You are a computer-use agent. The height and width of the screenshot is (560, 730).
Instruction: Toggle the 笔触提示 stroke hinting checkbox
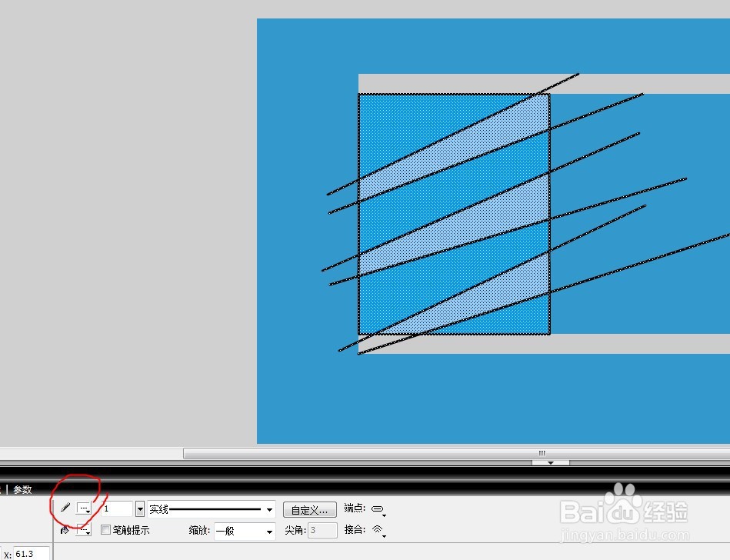pyautogui.click(x=105, y=530)
